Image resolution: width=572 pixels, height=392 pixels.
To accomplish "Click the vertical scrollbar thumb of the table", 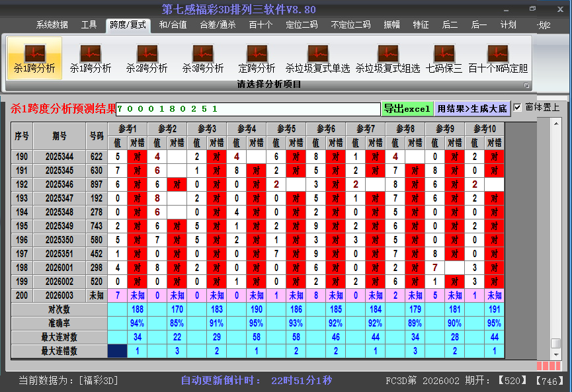I will [555, 343].
